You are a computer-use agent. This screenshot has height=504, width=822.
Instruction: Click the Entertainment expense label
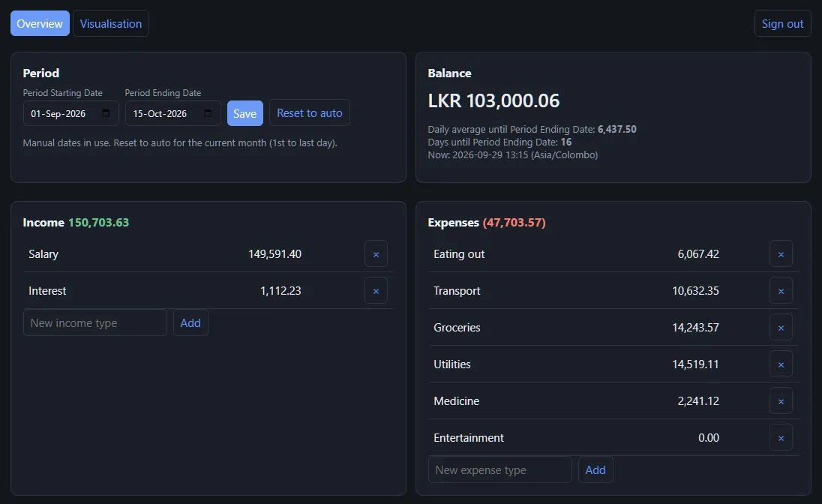[x=469, y=438]
